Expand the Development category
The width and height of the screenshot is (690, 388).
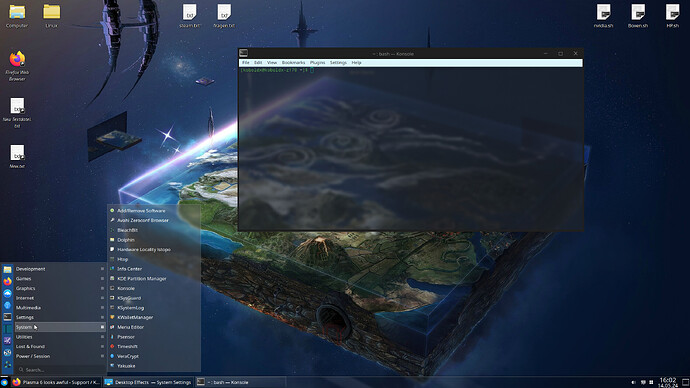(60, 269)
